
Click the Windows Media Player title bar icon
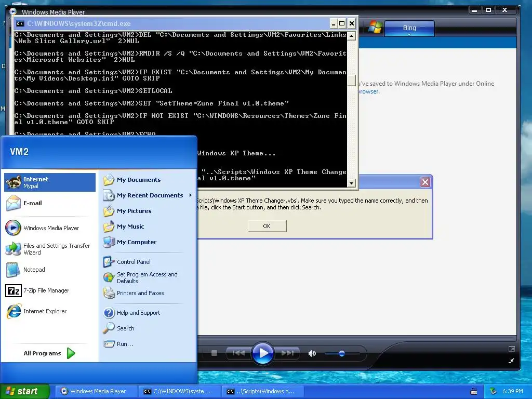[x=13, y=11]
